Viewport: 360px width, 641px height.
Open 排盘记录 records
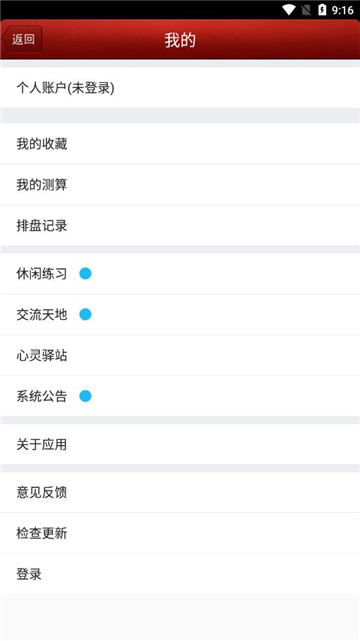tap(180, 225)
